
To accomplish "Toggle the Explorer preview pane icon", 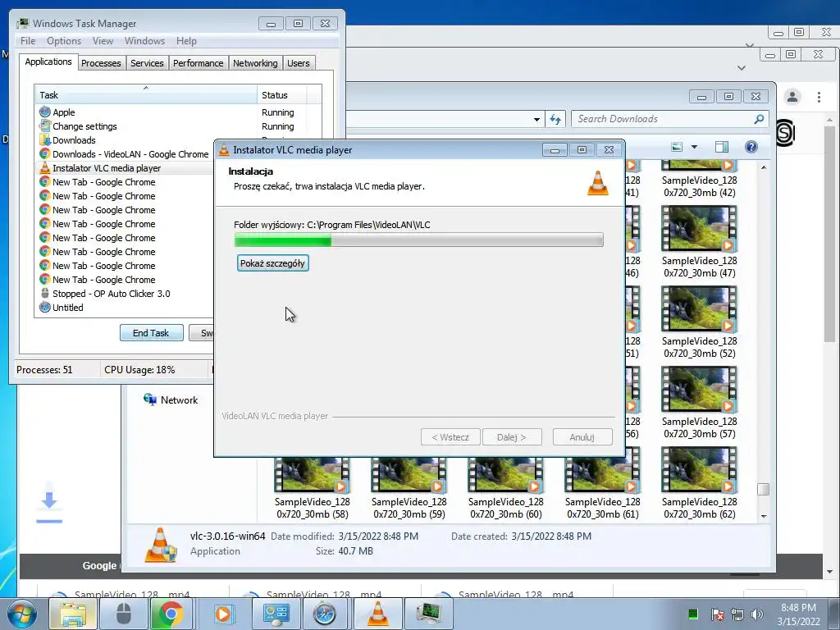I will (722, 147).
